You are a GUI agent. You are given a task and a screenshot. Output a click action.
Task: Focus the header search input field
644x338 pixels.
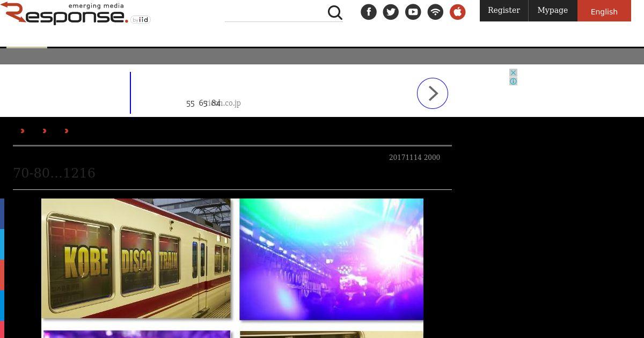(x=275, y=13)
